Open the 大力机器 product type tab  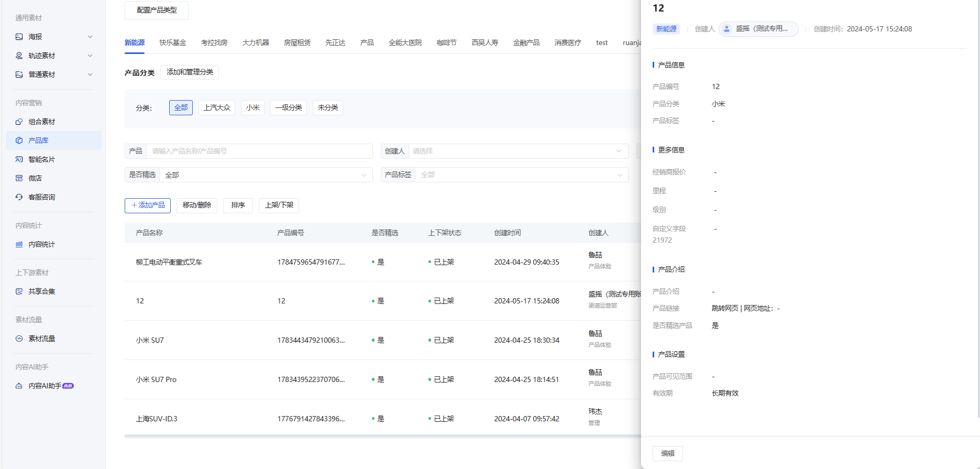[x=256, y=42]
